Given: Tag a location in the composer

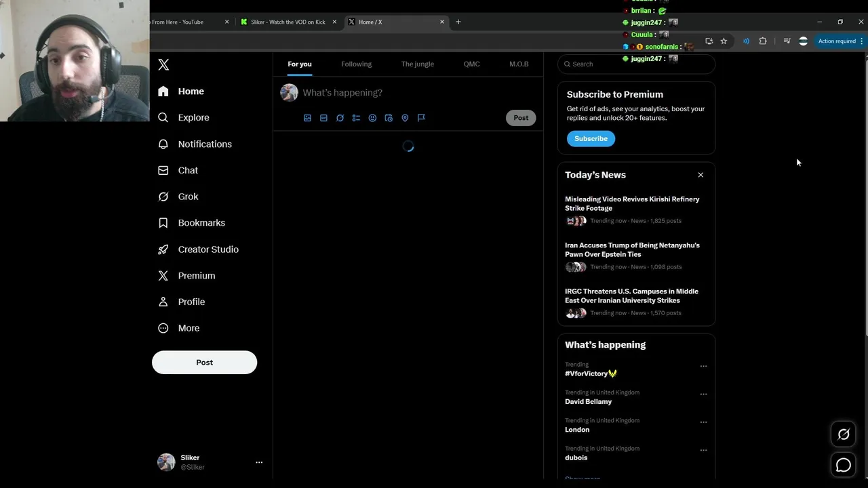Looking at the screenshot, I should [405, 118].
